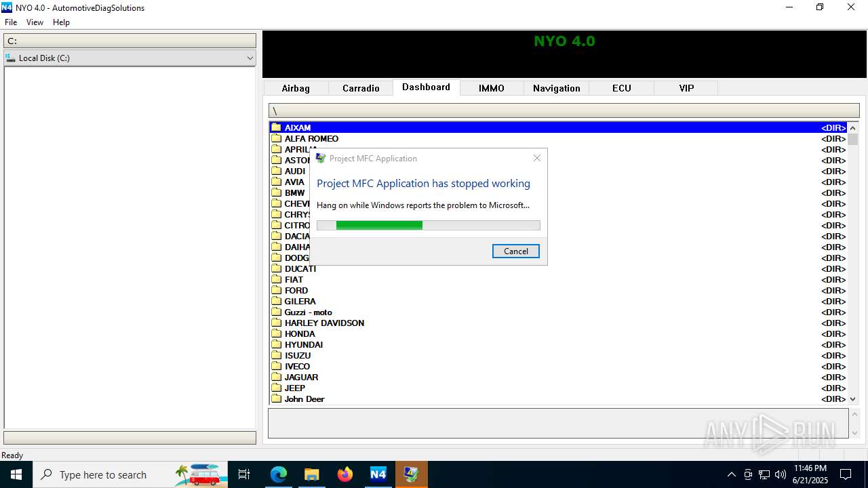868x488 pixels.
Task: Open the HONDA folder icon
Action: 276,333
